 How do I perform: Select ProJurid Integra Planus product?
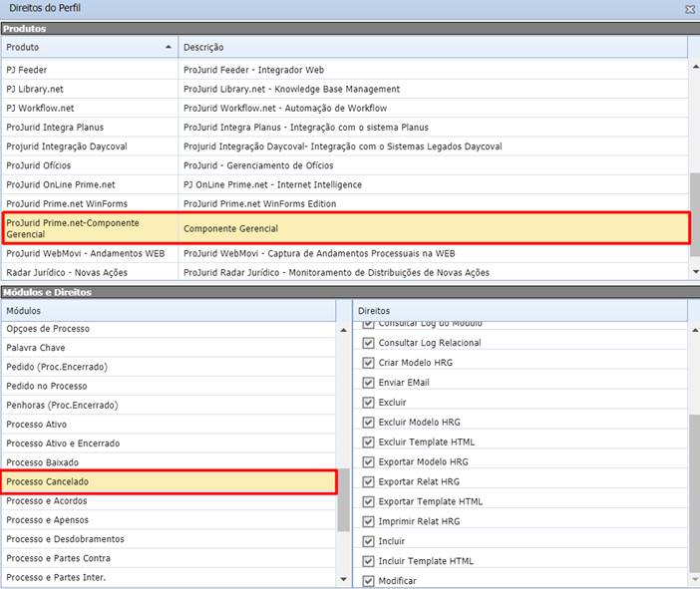[344, 128]
